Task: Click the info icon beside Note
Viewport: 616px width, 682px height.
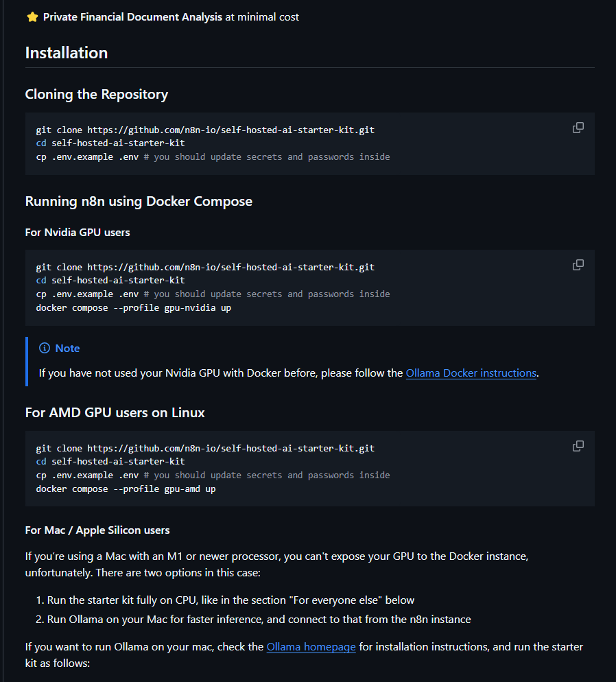Action: coord(45,349)
